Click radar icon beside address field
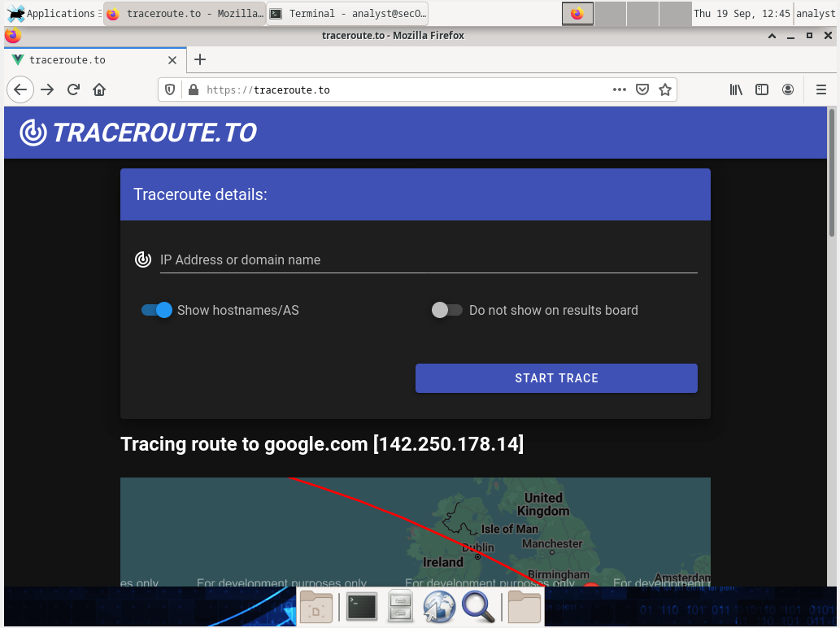This screenshot has width=840, height=628. [x=143, y=259]
